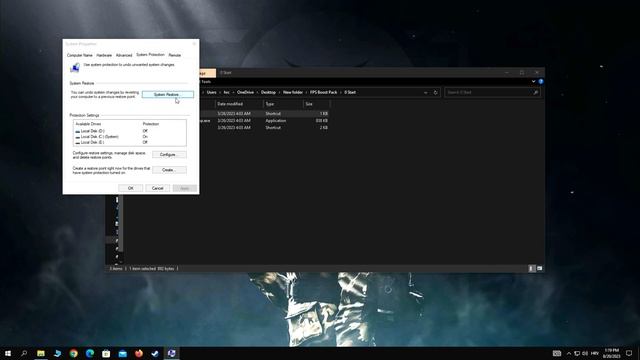
Task: Open Mail app from taskbar
Action: (x=122, y=353)
